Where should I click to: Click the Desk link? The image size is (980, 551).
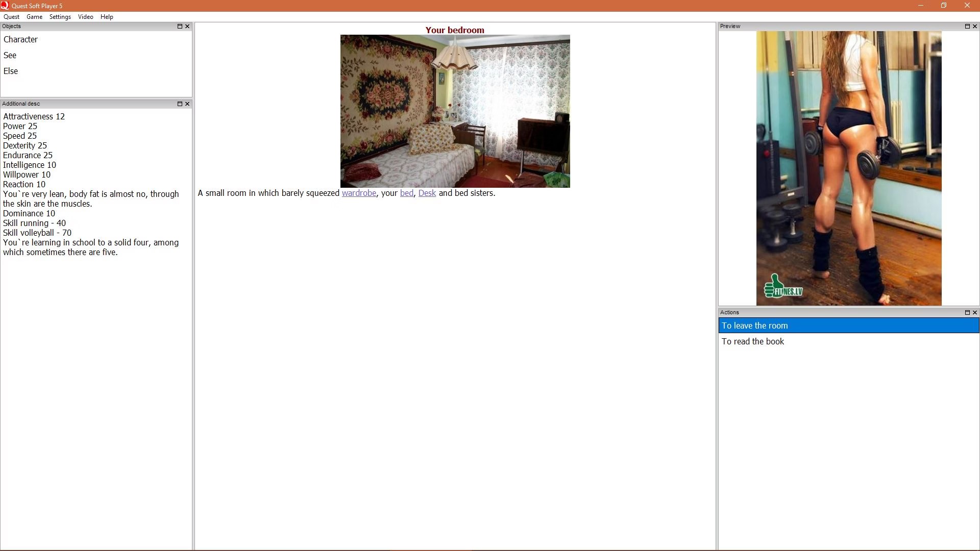tap(427, 193)
